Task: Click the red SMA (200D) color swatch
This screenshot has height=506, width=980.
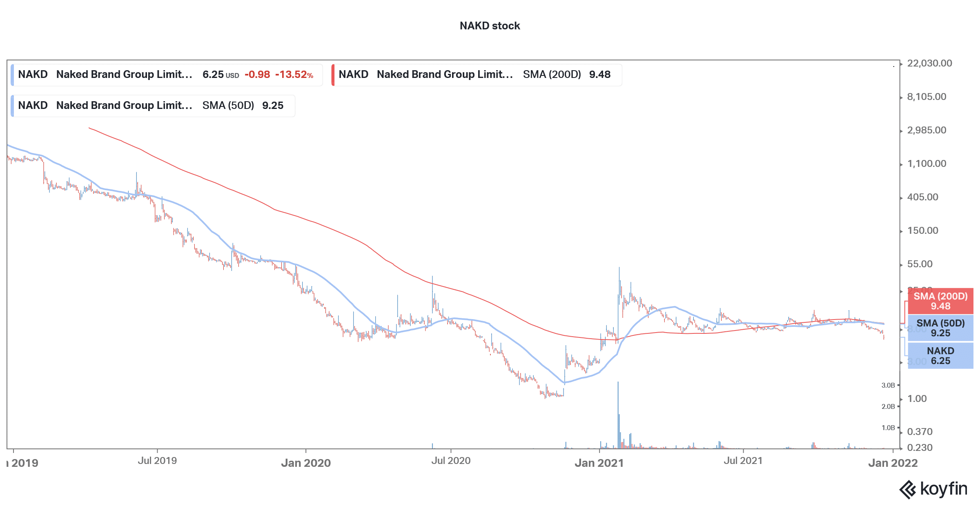Action: click(x=333, y=75)
